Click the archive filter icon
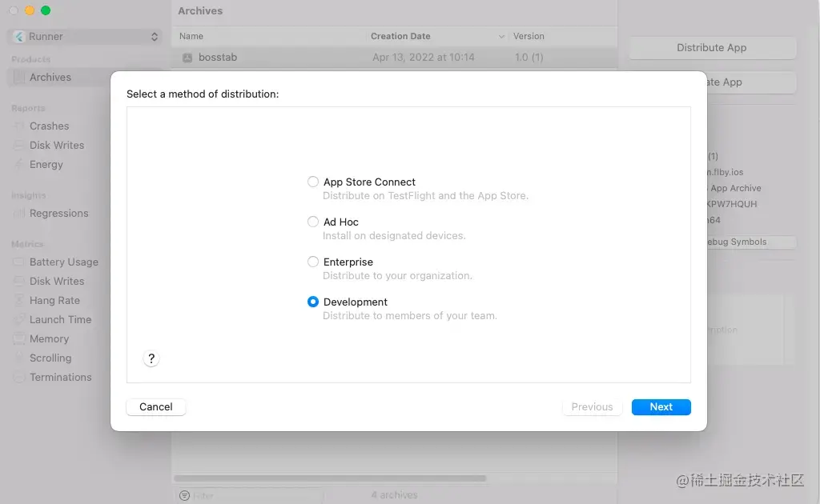Screen dimensions: 820x504 point(185,495)
